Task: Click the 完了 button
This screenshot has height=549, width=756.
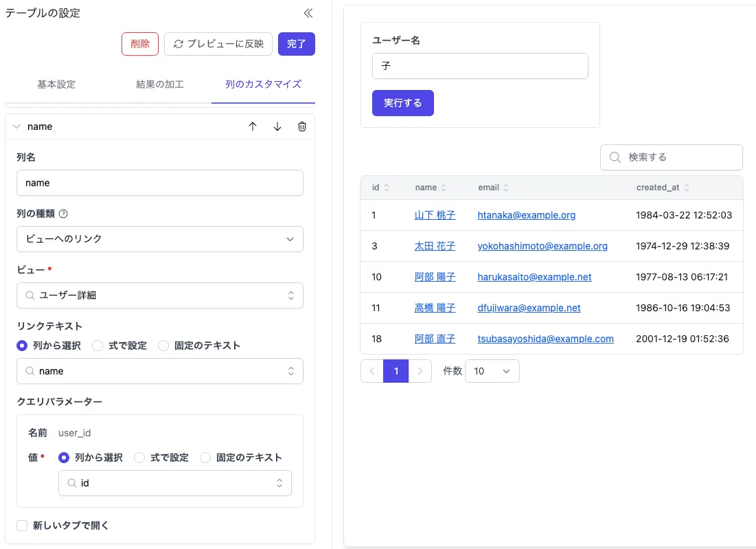Action: click(297, 44)
